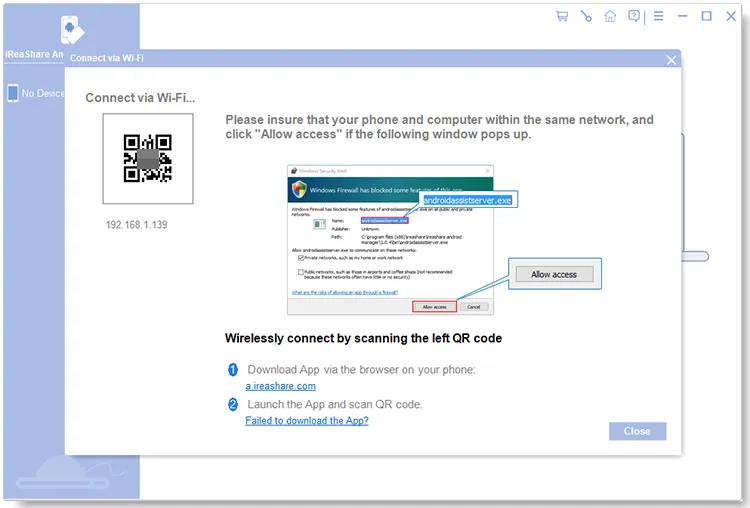The height and width of the screenshot is (508, 750).
Task: Click 'Connect via Wi-Fi...' heading text
Action: click(140, 98)
